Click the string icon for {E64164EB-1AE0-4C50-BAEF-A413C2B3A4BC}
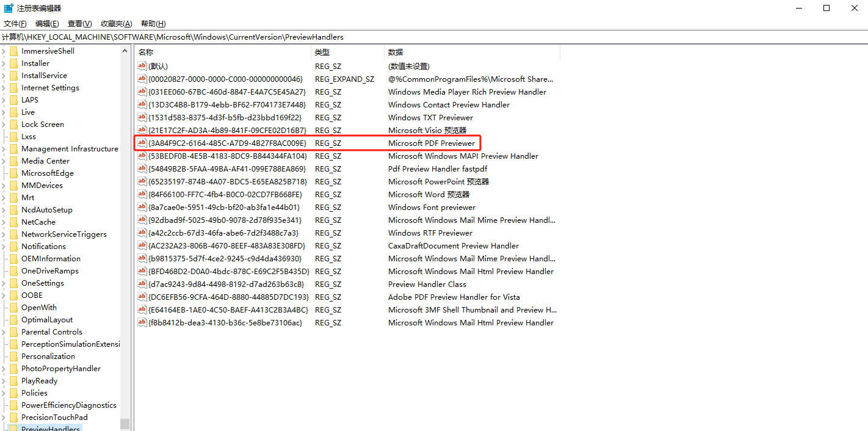The height and width of the screenshot is (431, 868). coord(142,310)
